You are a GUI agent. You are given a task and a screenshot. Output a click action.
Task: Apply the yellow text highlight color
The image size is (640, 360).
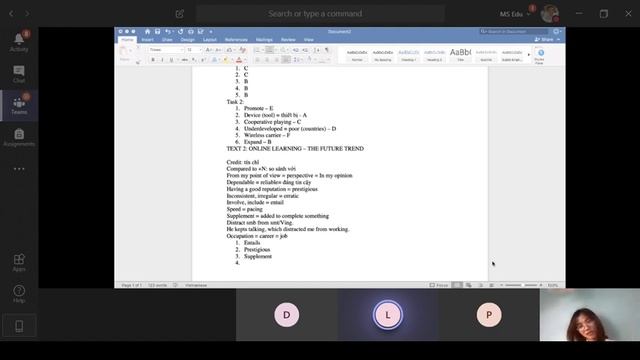click(226, 60)
